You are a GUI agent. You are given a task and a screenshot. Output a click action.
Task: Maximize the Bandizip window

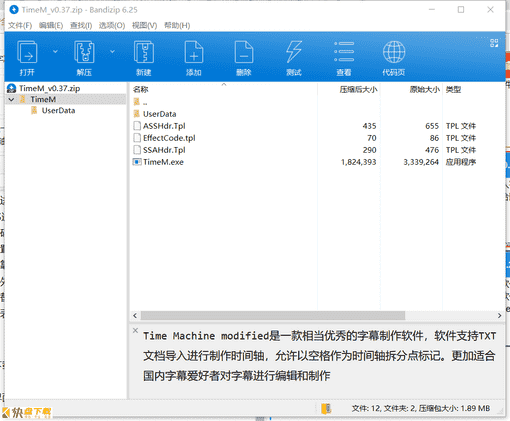(461, 10)
